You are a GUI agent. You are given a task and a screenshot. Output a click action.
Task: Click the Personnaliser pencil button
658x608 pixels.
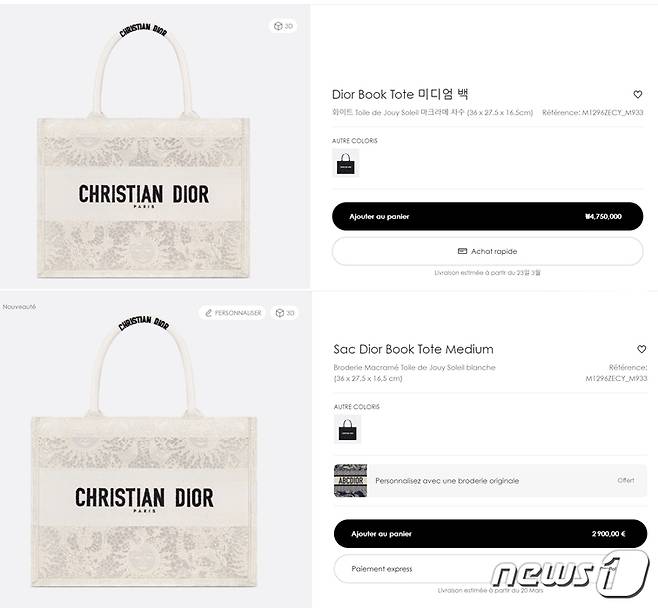[x=232, y=313]
